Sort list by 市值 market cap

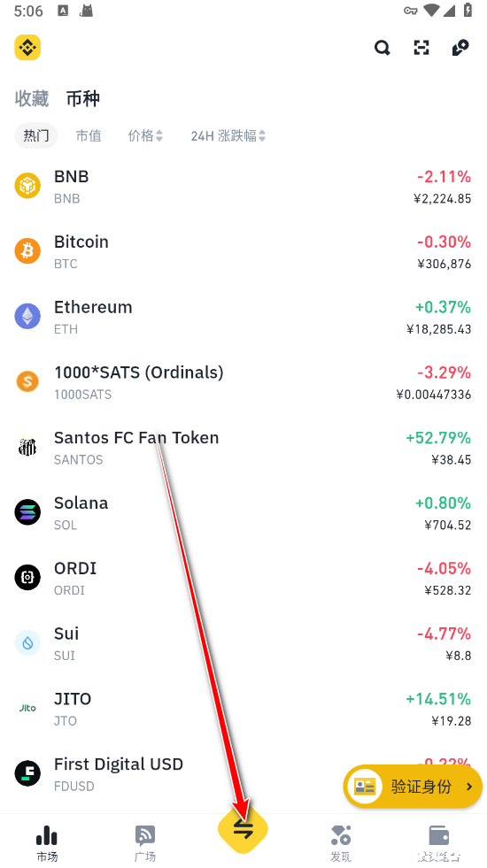[x=89, y=135]
